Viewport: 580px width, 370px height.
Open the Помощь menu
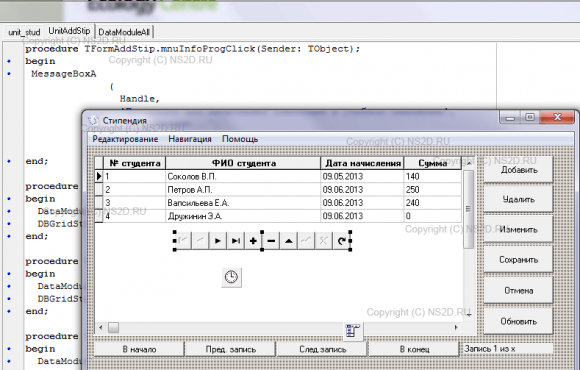[x=240, y=139]
